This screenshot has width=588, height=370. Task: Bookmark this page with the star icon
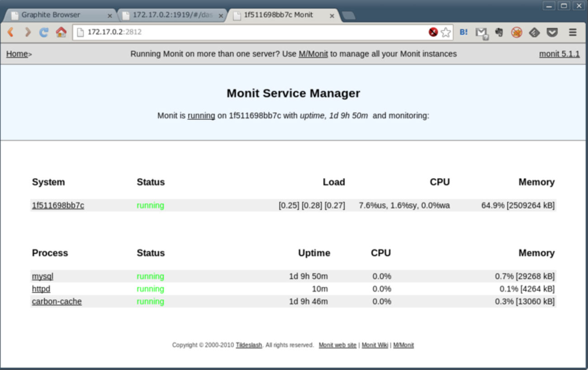[x=446, y=32]
